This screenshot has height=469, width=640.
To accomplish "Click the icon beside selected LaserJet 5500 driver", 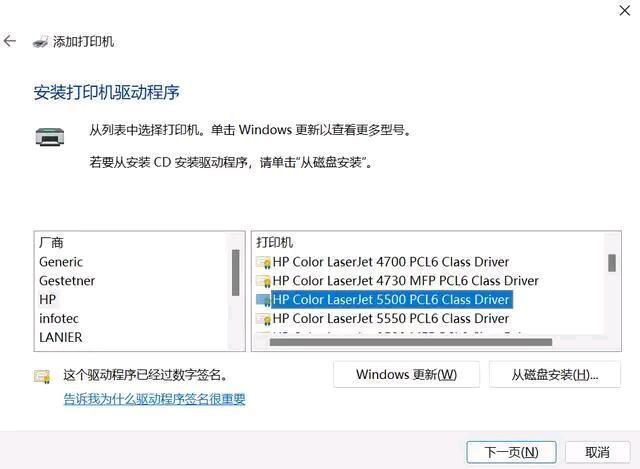I will pyautogui.click(x=263, y=300).
